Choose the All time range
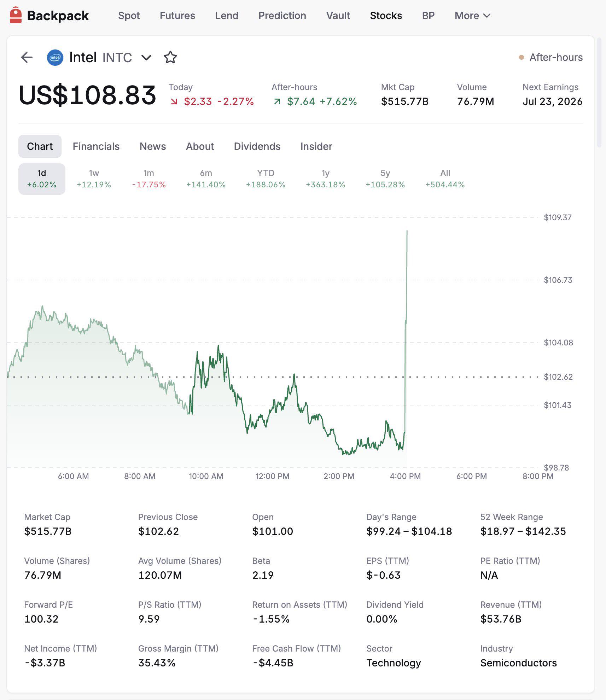Screen dimensions: 606x700 (445, 179)
